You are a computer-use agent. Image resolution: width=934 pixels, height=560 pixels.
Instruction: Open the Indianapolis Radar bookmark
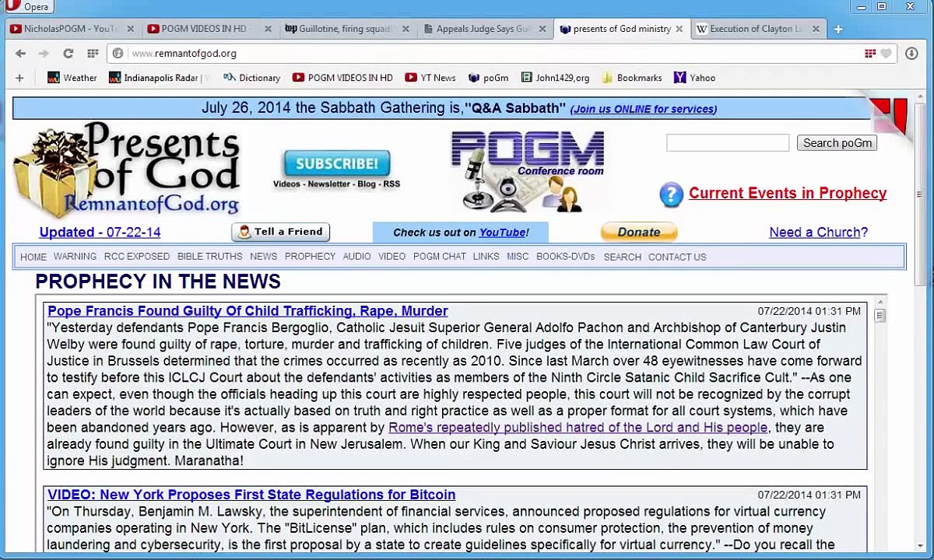coord(160,78)
